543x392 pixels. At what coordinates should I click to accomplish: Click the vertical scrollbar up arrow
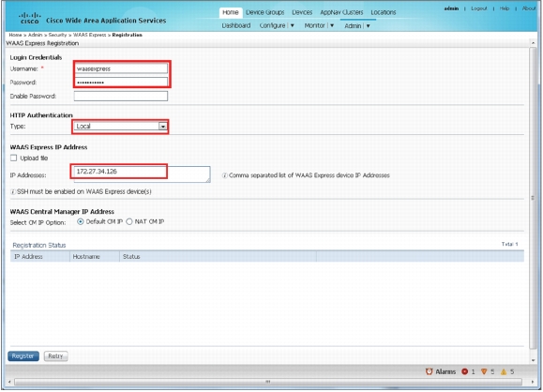tap(533, 43)
